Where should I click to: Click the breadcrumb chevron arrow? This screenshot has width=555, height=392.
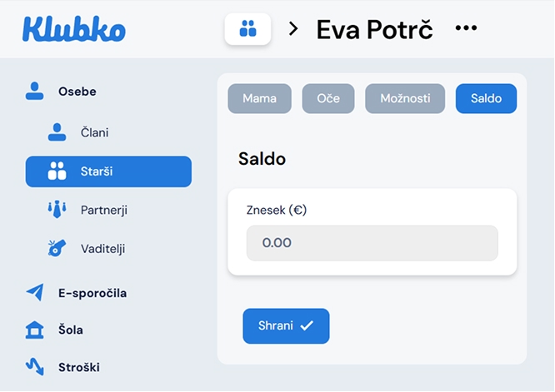click(x=293, y=29)
